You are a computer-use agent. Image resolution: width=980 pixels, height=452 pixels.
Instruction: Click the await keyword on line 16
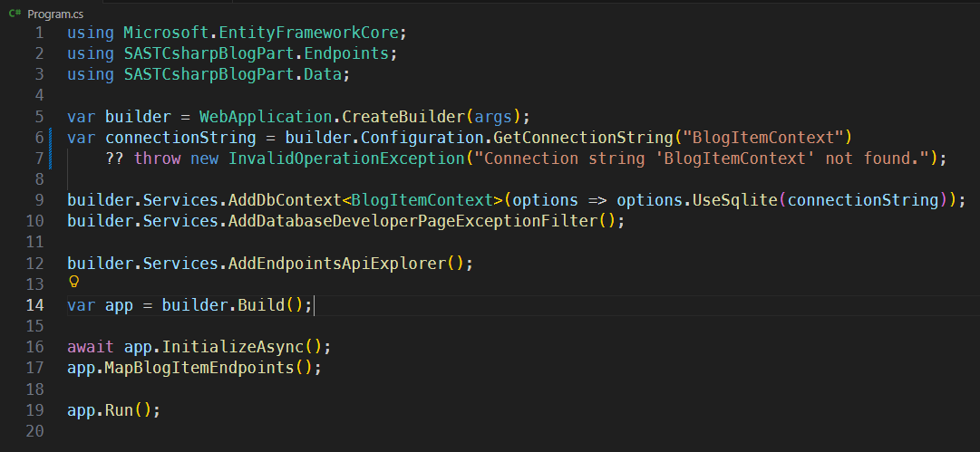[91, 347]
